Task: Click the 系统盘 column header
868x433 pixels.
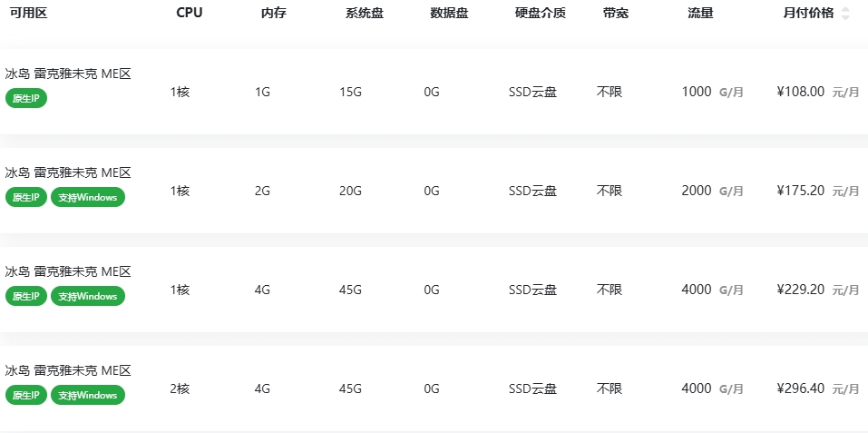Action: [x=365, y=14]
